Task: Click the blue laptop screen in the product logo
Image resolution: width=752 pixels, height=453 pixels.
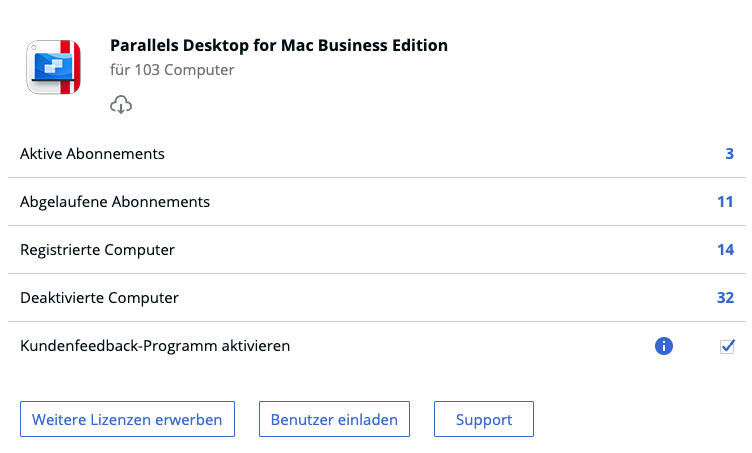Action: (x=53, y=66)
